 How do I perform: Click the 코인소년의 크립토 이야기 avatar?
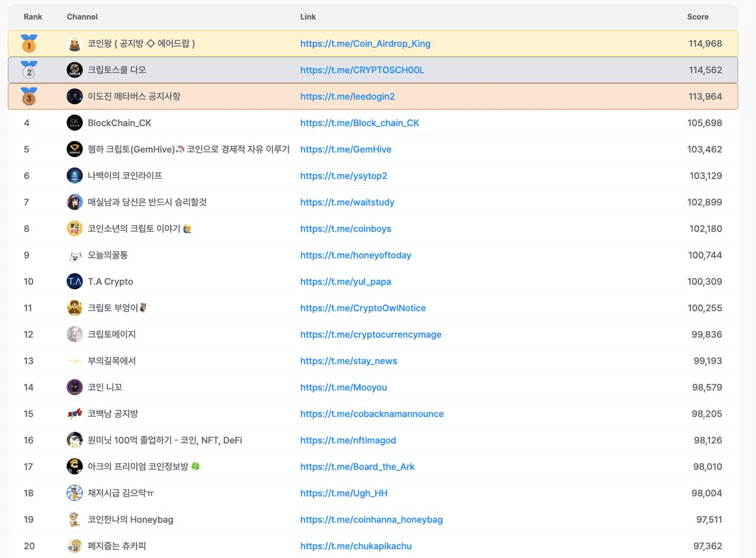[x=74, y=229]
